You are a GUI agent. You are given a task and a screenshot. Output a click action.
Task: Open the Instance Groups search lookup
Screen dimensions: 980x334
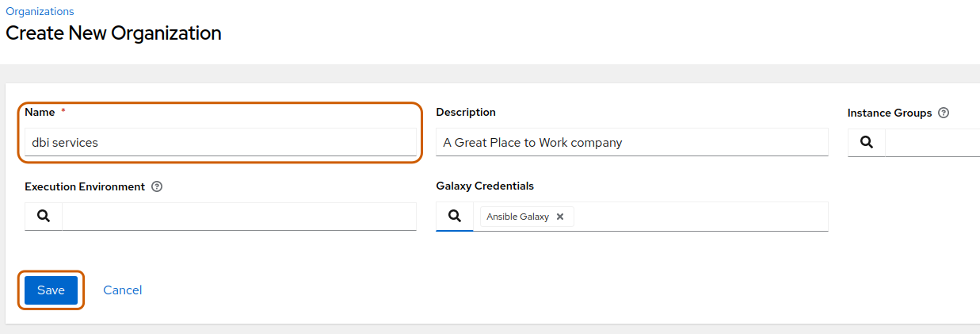(867, 143)
